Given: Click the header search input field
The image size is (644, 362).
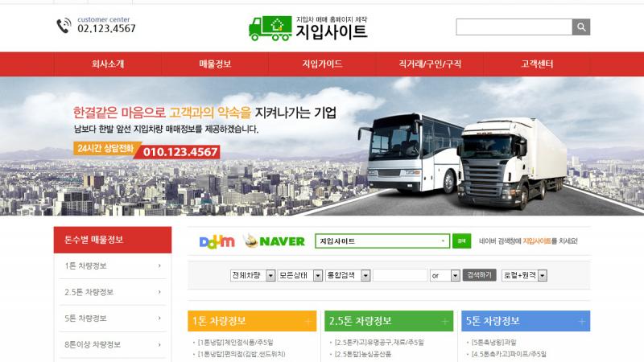Looking at the screenshot, I should click(514, 27).
